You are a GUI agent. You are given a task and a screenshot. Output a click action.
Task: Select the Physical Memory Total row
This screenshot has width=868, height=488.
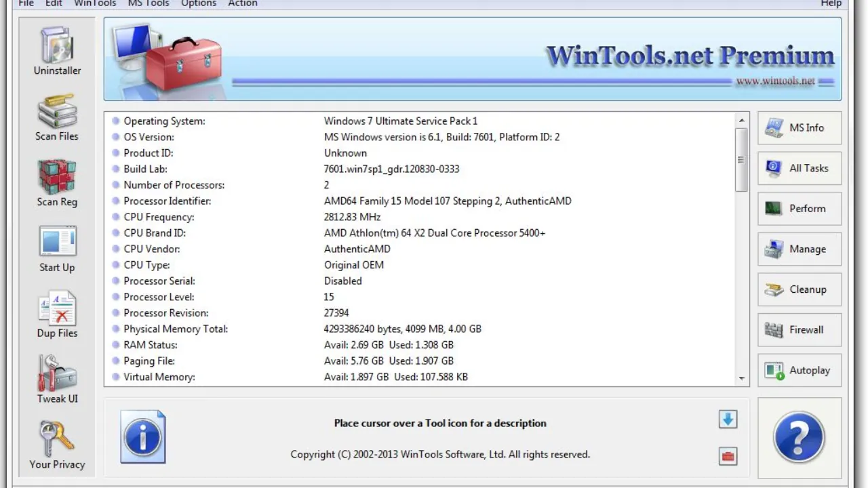[420, 329]
